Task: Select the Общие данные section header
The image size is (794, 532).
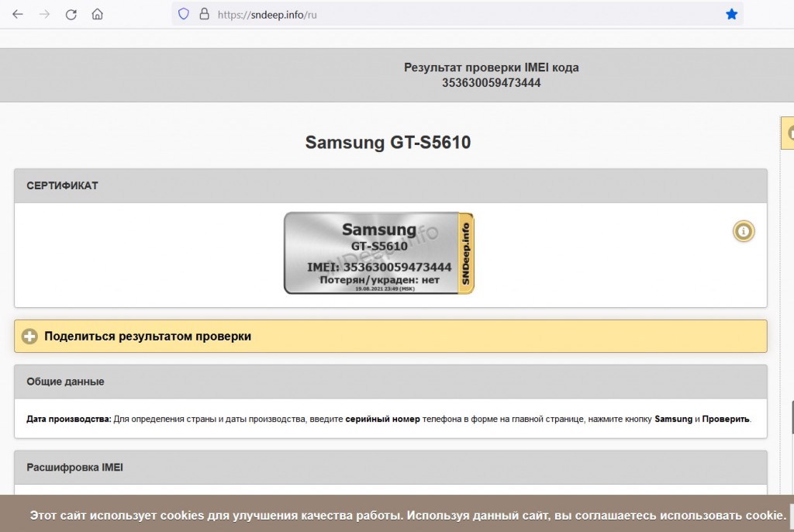Action: [391, 382]
